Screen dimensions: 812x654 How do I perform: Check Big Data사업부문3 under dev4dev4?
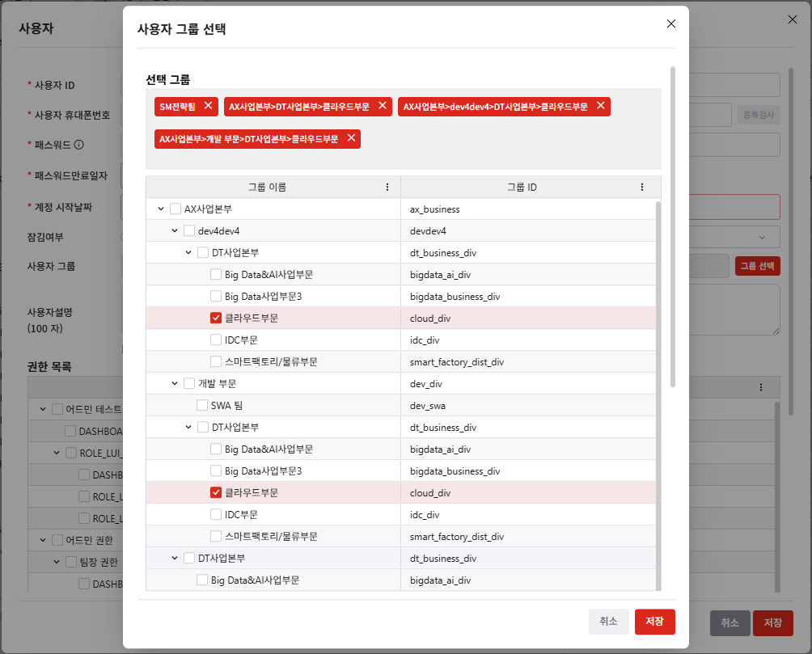point(216,296)
